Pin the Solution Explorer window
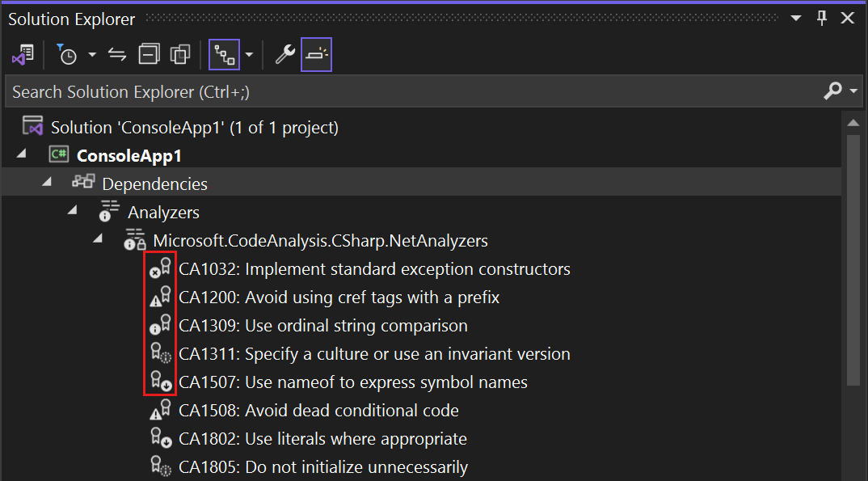Image resolution: width=868 pixels, height=481 pixels. [x=821, y=18]
